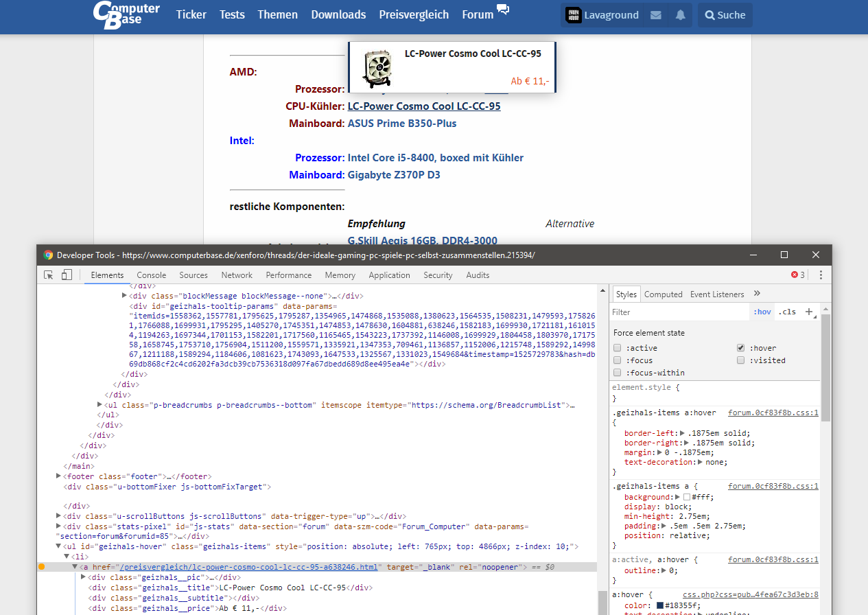Open Intel Core i5-8400 boxed link
This screenshot has height=615, width=868.
click(x=436, y=158)
